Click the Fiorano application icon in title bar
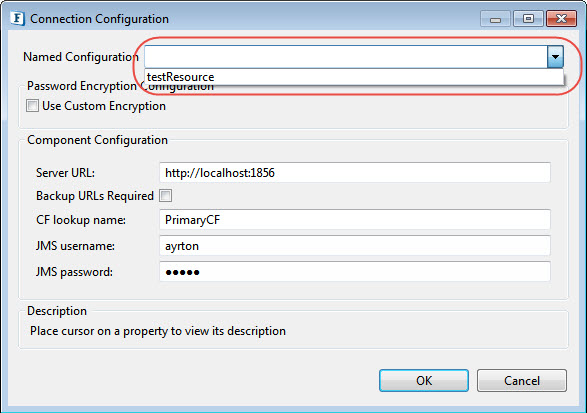The height and width of the screenshot is (413, 587). point(17,18)
